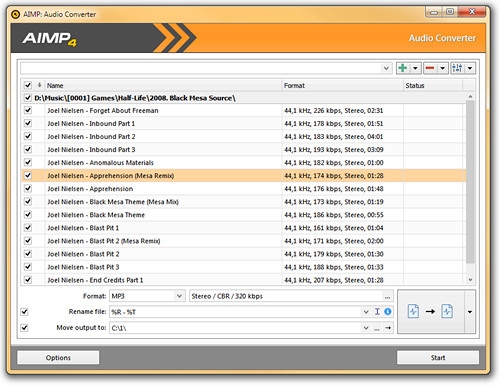500x387 pixels.
Task: Uncheck Inbound Part 1 track checkbox
Action: (28, 123)
